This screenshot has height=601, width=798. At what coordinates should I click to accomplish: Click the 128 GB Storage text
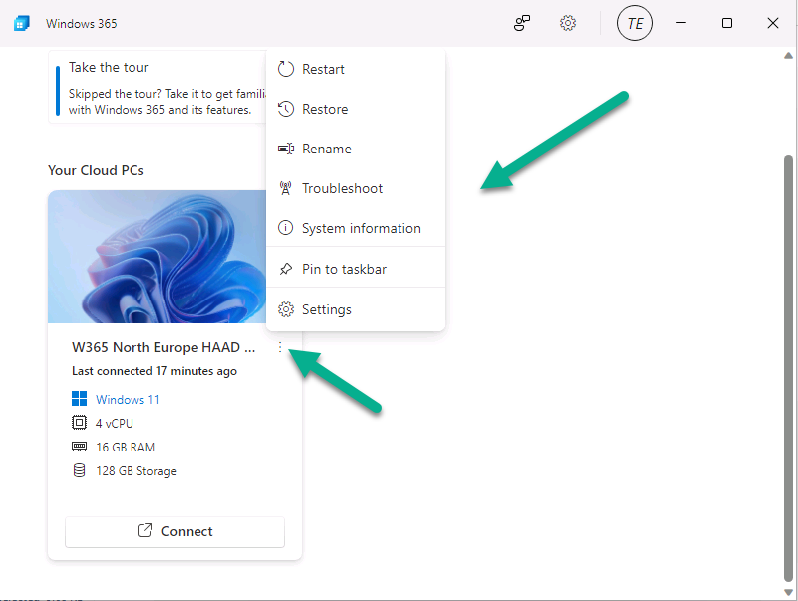pos(136,471)
